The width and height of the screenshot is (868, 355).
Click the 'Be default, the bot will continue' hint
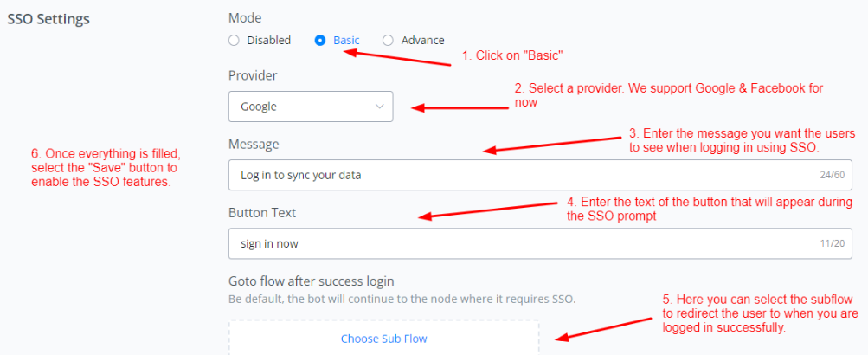(x=402, y=300)
